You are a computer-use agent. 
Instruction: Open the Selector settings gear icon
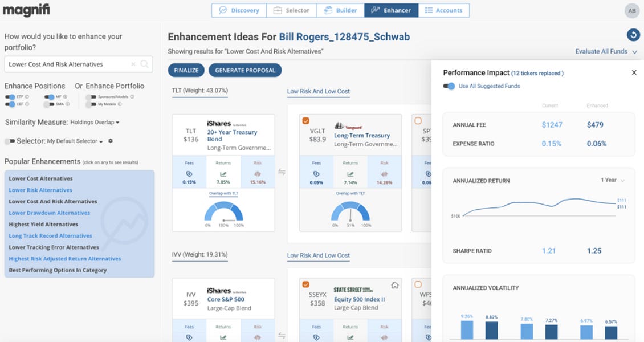(x=111, y=141)
